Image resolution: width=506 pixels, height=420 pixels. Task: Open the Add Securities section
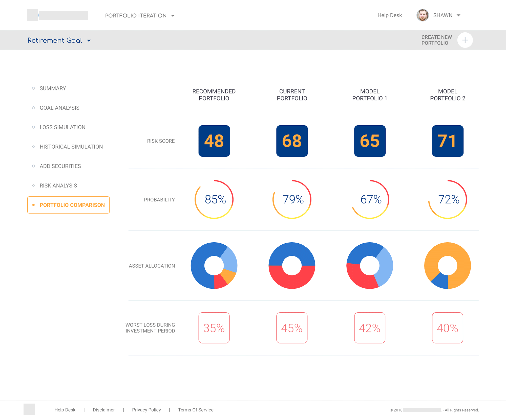pos(60,166)
